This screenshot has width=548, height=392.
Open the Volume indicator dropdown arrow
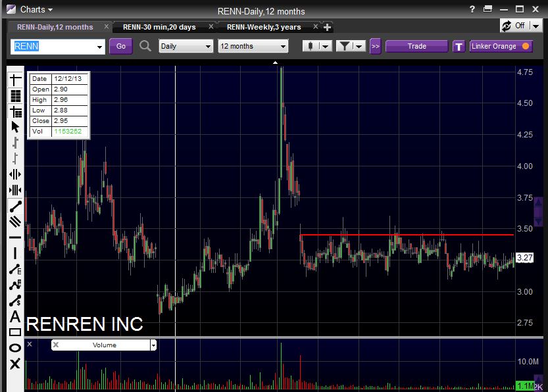click(153, 345)
